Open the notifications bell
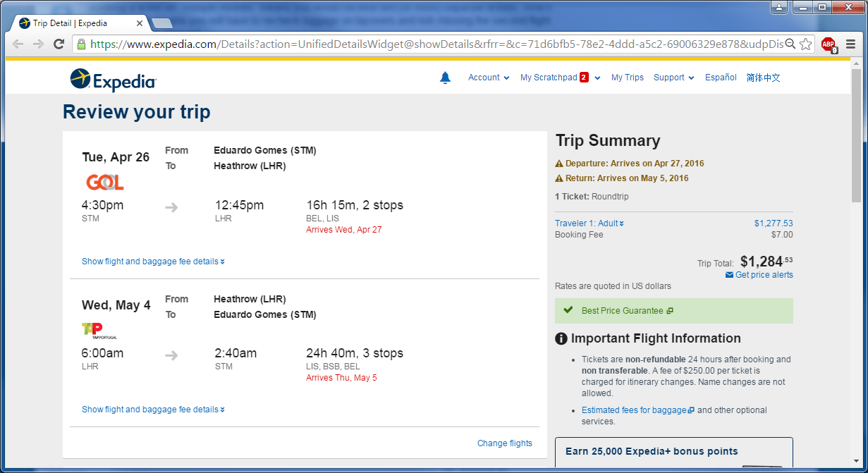This screenshot has height=473, width=868. (x=445, y=78)
